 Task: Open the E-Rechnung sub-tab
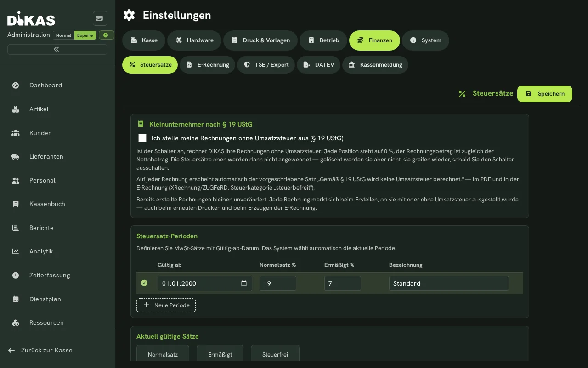(x=207, y=65)
